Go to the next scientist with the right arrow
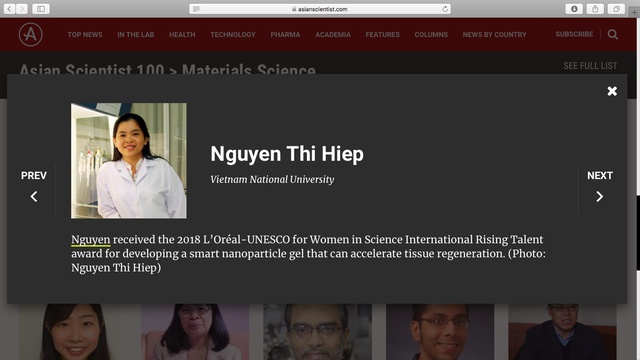The image size is (640, 360). click(600, 197)
